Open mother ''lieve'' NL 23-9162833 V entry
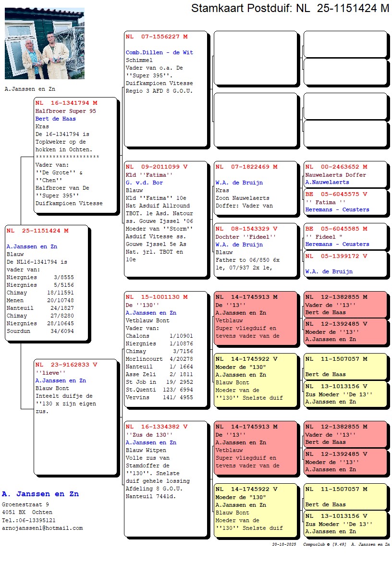The height and width of the screenshot is (563, 392). point(75,416)
